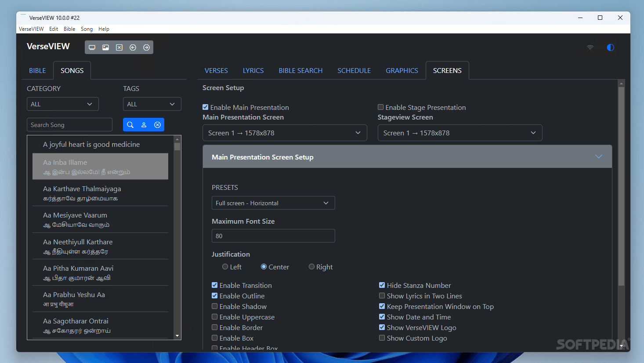
Task: Select Left justification radio button
Action: pos(225,267)
